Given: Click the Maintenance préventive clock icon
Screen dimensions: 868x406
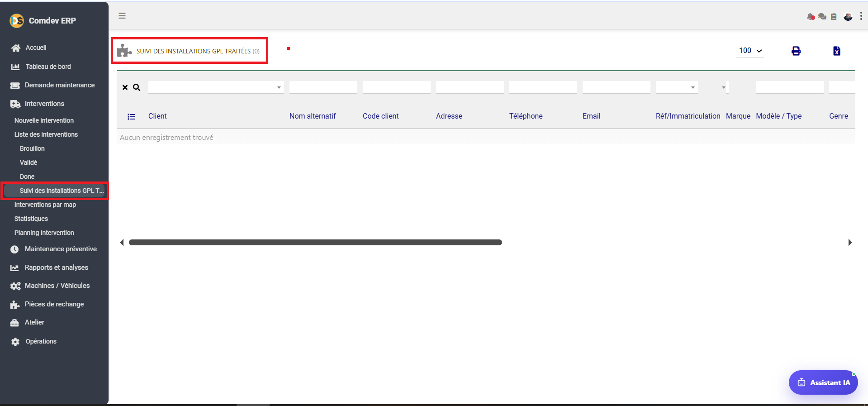Looking at the screenshot, I should click(x=14, y=249).
